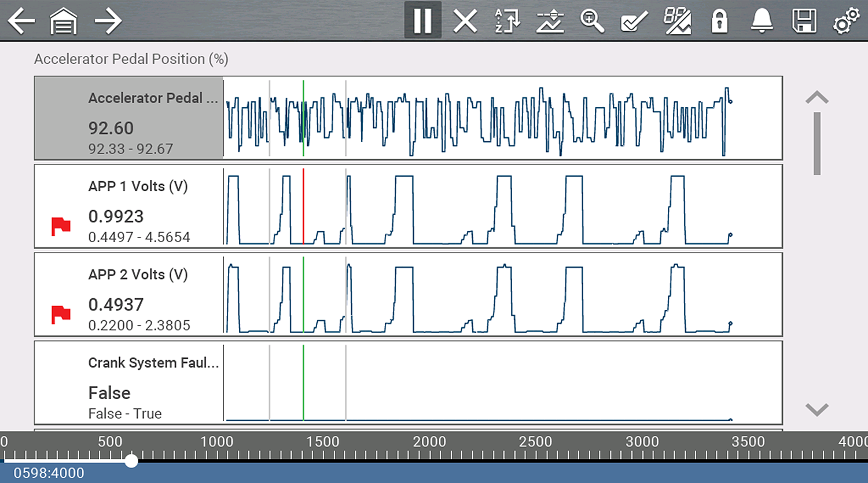Viewport: 868px width, 483px height.
Task: Open the zoom magnifier tool
Action: 592,21
